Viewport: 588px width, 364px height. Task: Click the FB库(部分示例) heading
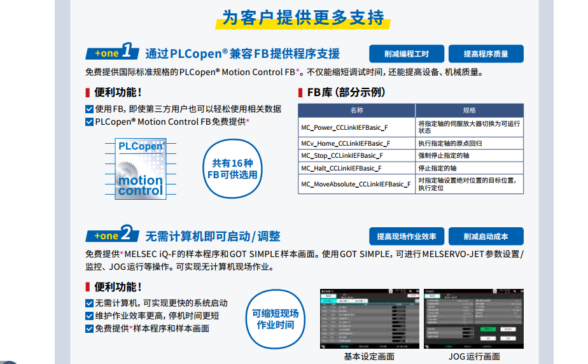coord(346,92)
